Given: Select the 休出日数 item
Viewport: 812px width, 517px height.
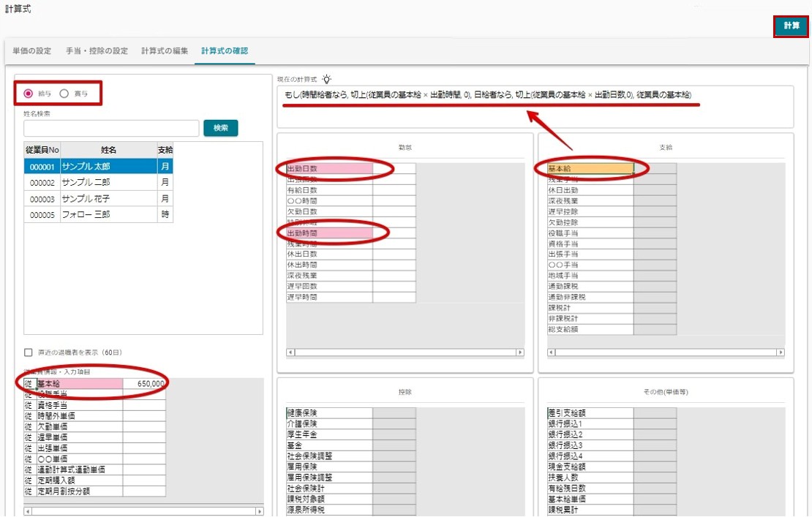Looking at the screenshot, I should click(x=329, y=254).
